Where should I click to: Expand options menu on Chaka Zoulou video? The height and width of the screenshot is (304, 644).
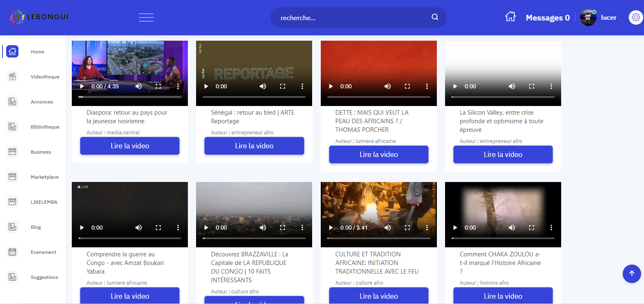[x=551, y=228]
